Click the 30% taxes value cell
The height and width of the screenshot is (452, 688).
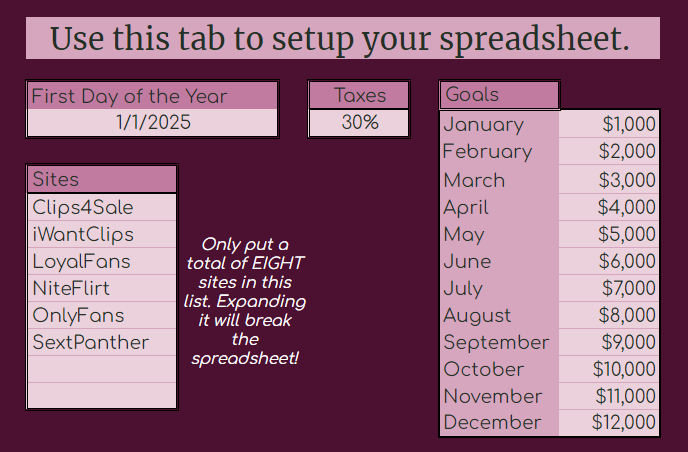(359, 123)
